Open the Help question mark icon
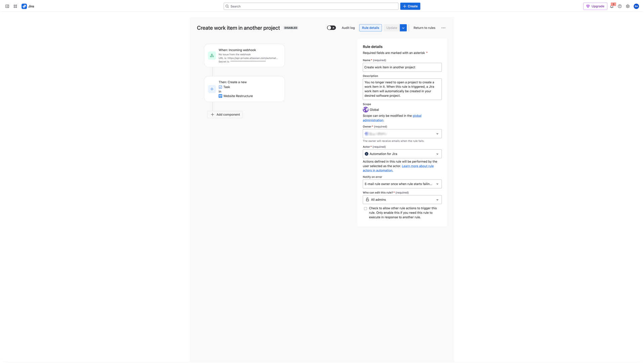Viewport: 644px width, 363px height. point(620,6)
